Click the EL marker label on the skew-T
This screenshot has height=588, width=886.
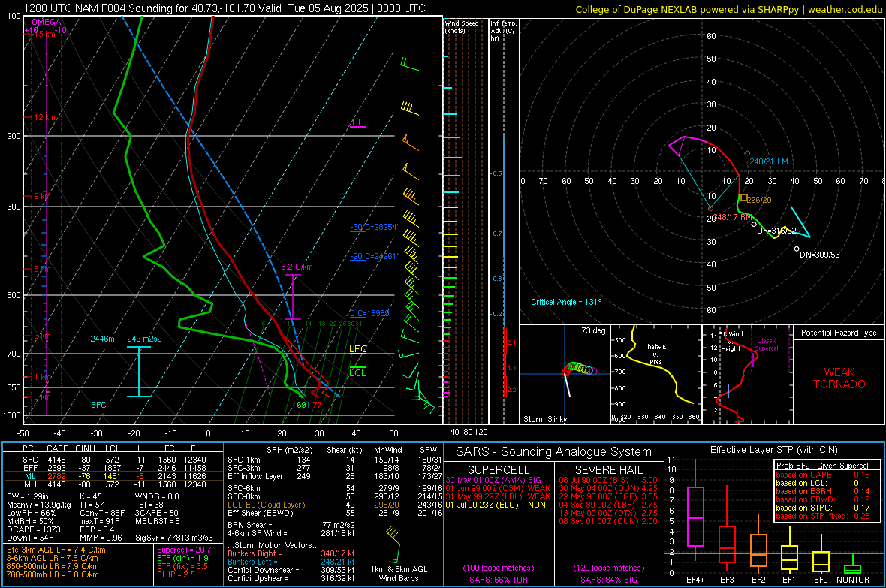pos(357,122)
